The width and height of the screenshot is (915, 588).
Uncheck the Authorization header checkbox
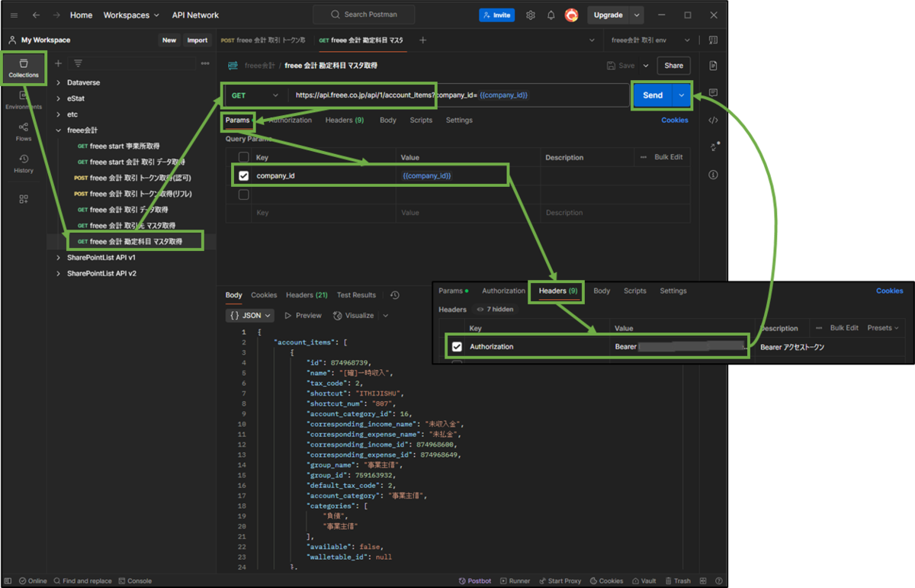click(x=457, y=346)
